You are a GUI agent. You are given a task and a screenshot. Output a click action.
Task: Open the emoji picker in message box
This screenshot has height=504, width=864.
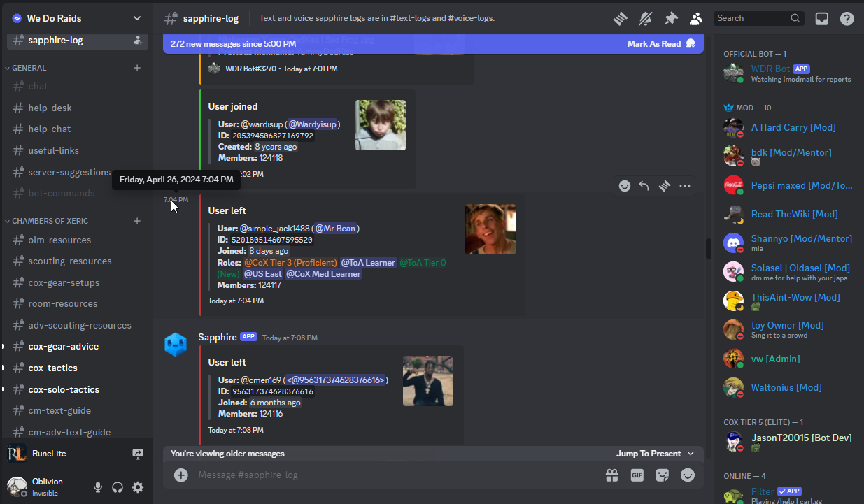pyautogui.click(x=688, y=475)
